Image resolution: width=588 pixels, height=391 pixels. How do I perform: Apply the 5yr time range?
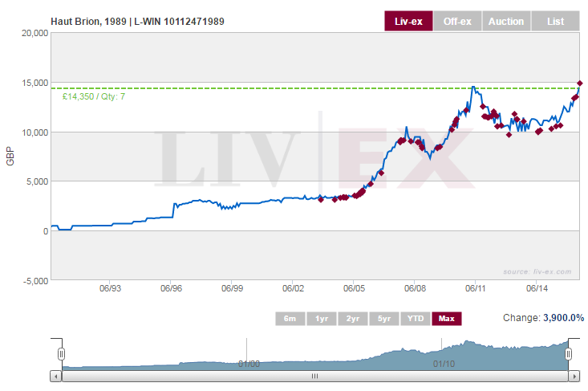pyautogui.click(x=384, y=319)
